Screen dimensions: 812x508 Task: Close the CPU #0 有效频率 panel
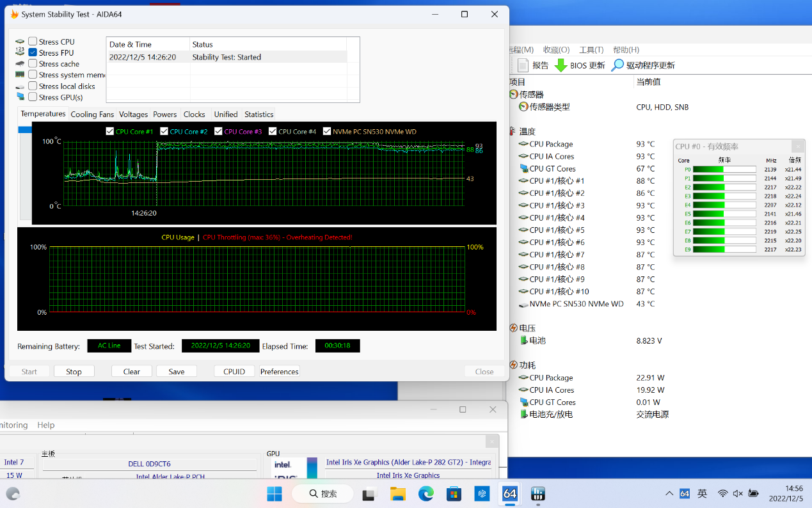[797, 147]
